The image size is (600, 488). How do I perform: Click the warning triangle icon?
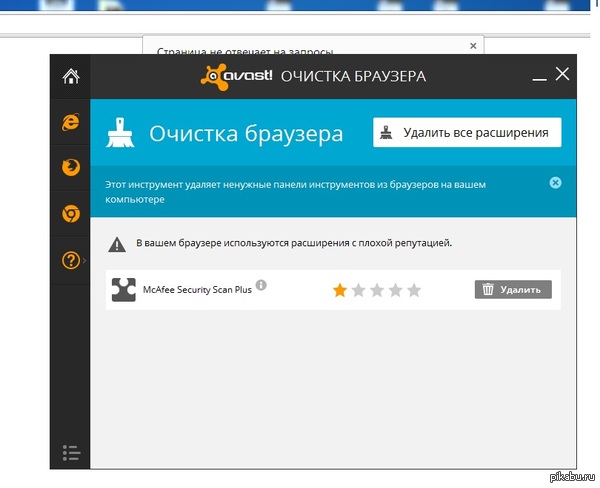coord(117,245)
